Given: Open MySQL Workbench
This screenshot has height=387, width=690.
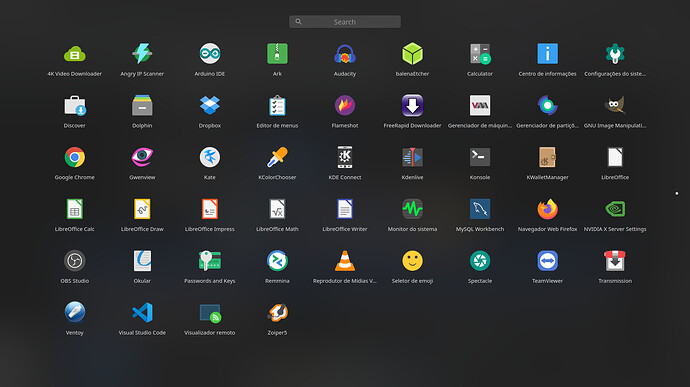Looking at the screenshot, I should 480,209.
